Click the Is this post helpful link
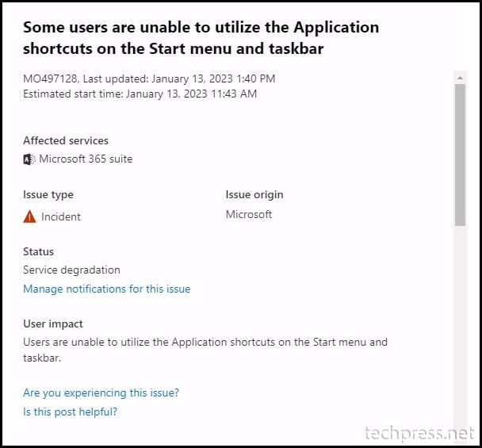 70,412
